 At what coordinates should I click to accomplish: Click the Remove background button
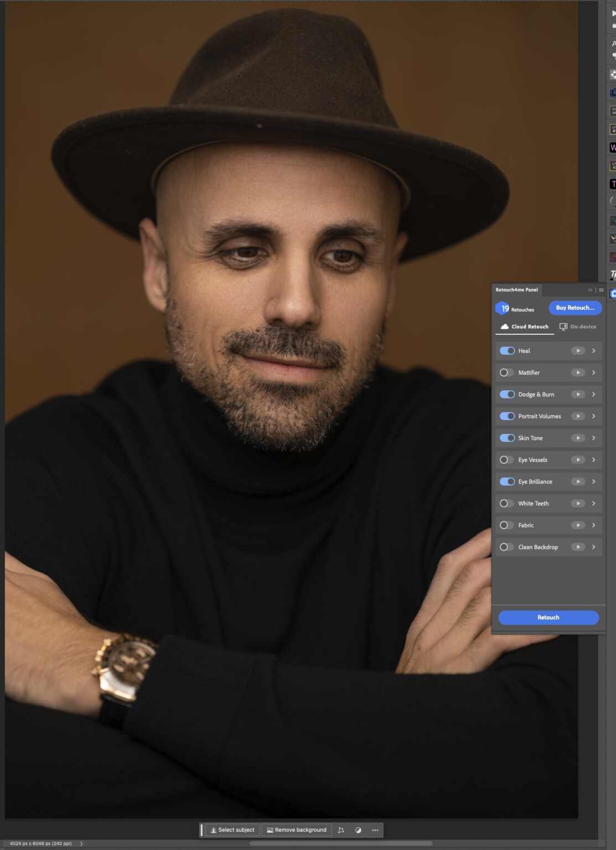point(297,830)
